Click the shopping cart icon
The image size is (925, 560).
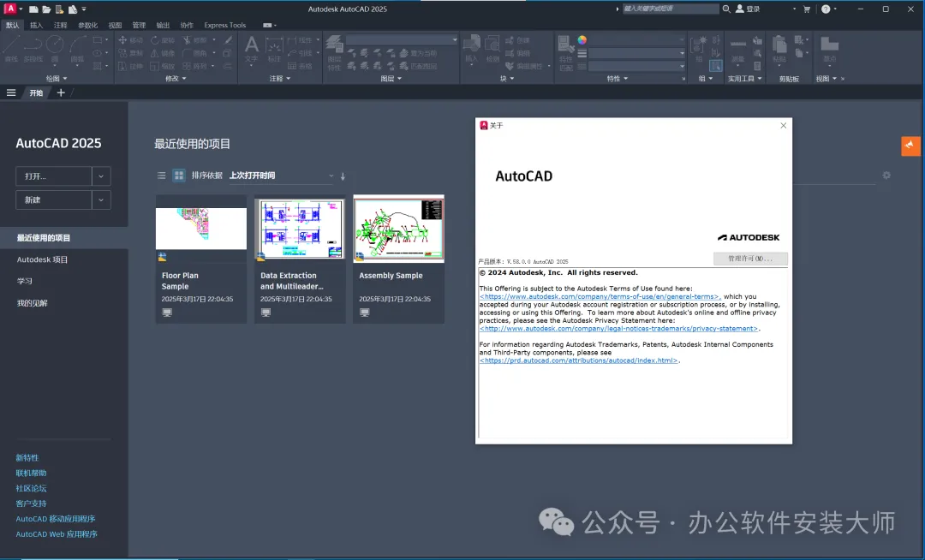[807, 9]
